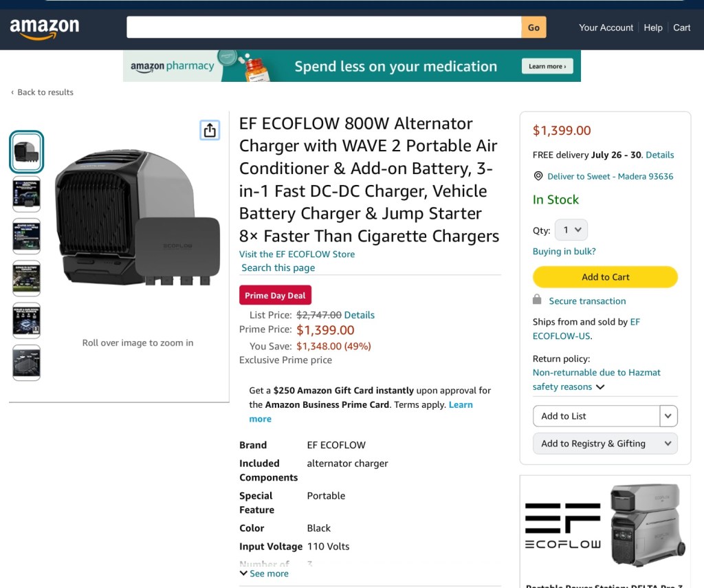Go back to results
Screen dimensions: 704x588
tap(43, 92)
